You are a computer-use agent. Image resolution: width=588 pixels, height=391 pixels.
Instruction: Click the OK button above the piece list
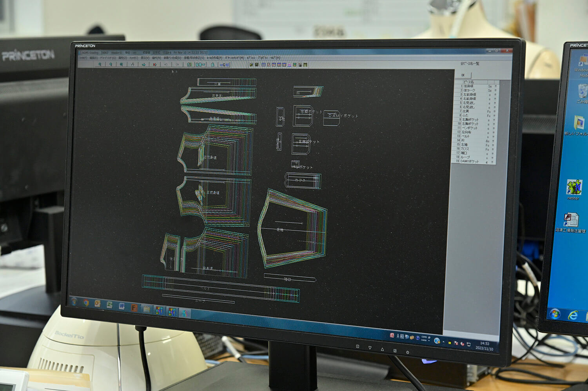[463, 75]
